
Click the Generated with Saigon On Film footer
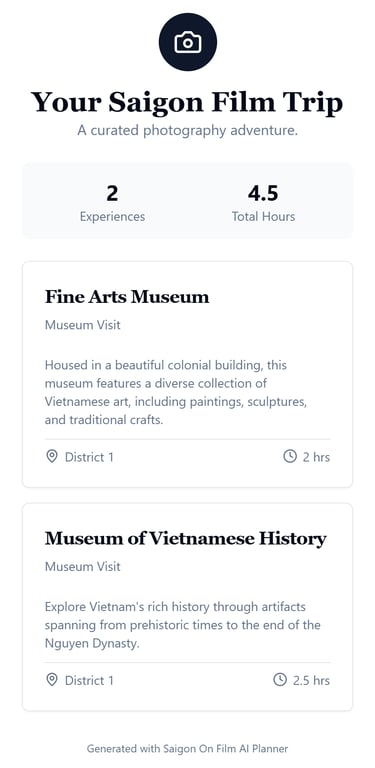188,748
